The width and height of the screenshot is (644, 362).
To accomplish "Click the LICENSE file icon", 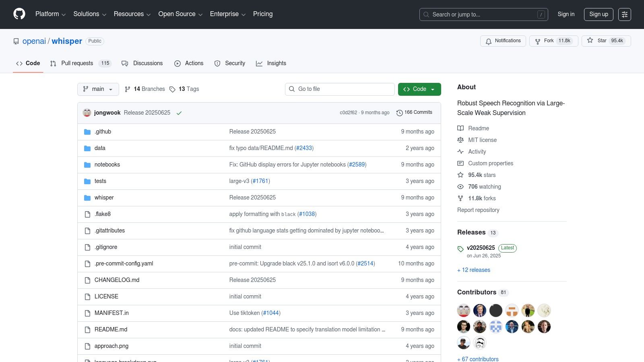I will 87,297.
